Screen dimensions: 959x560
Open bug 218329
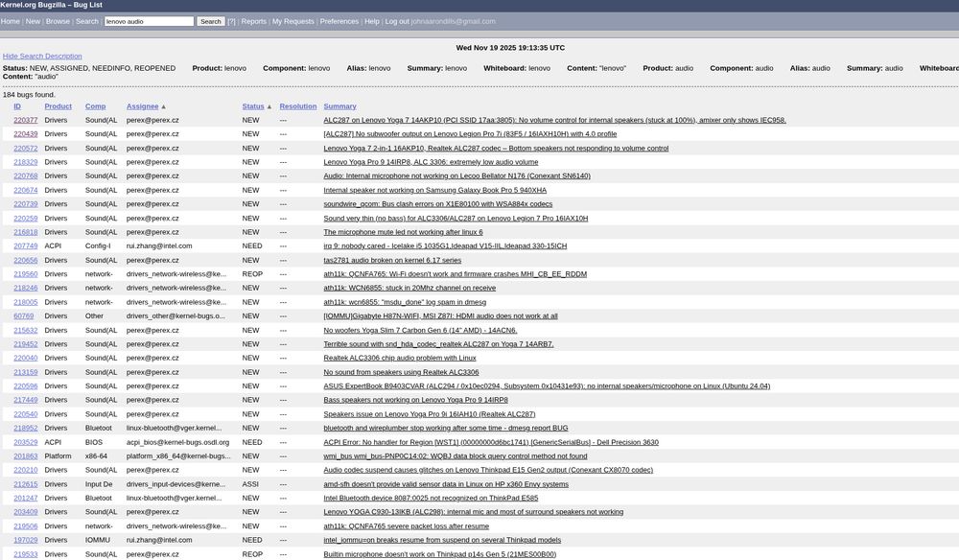point(26,162)
